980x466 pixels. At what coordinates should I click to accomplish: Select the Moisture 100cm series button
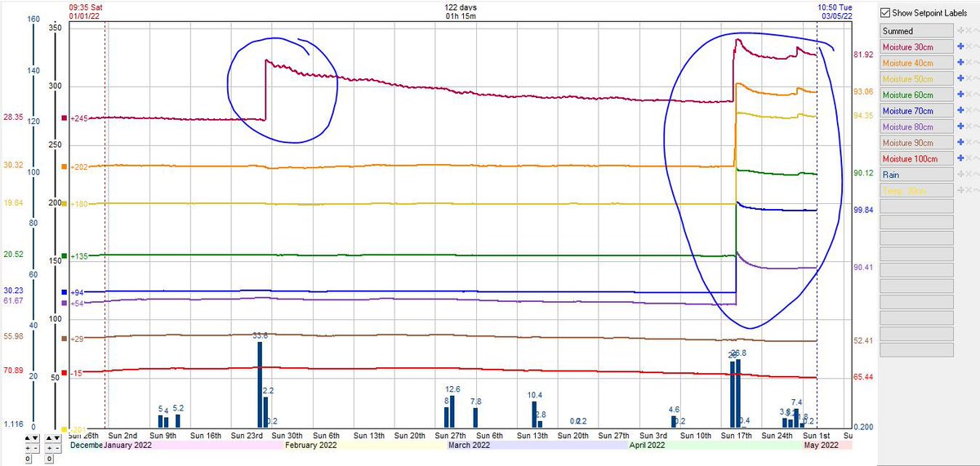tap(916, 158)
